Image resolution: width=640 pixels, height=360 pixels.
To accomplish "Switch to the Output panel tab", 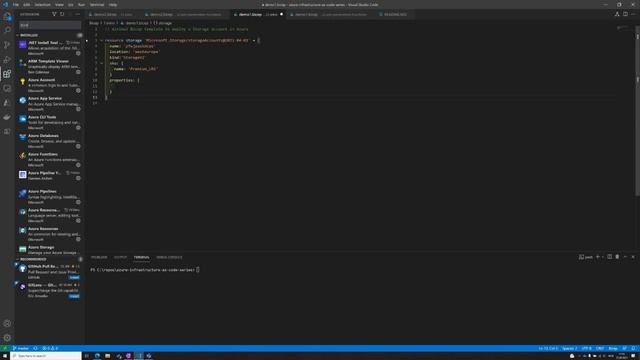I will click(120, 257).
